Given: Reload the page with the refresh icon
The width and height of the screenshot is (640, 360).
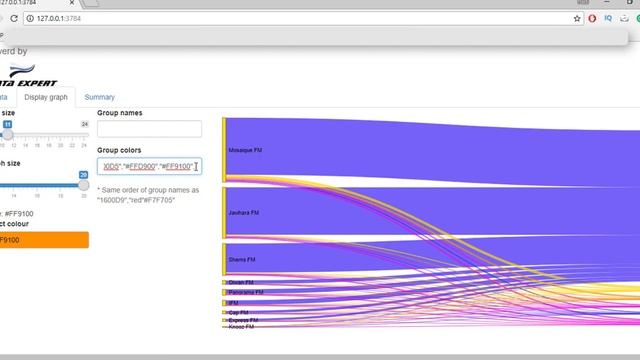Looking at the screenshot, I should pos(14,18).
